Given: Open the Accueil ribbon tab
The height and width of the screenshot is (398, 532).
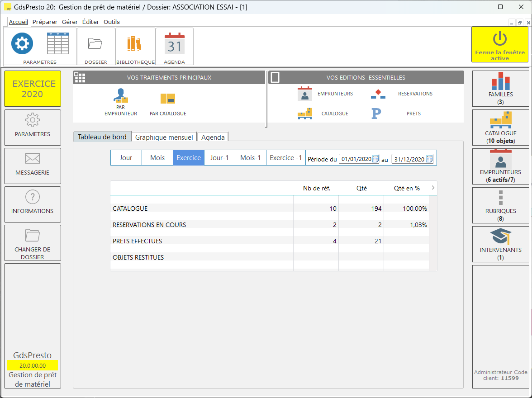Looking at the screenshot, I should click(18, 22).
